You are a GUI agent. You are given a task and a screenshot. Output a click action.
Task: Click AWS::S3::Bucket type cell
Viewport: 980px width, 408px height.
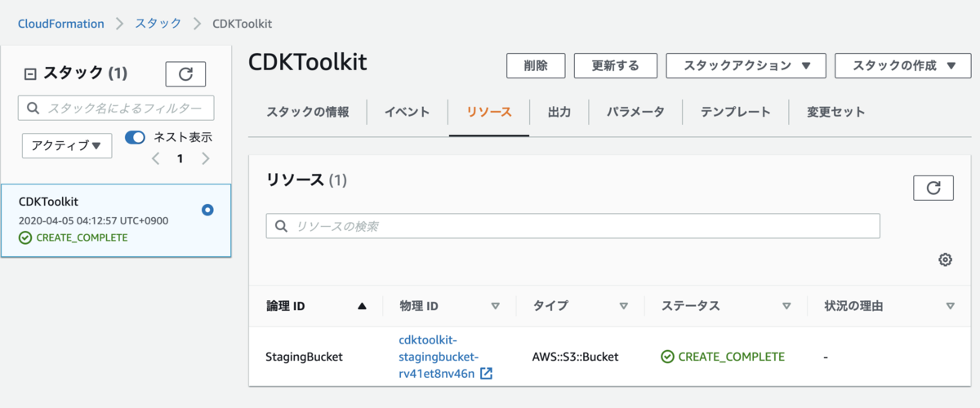click(x=575, y=357)
